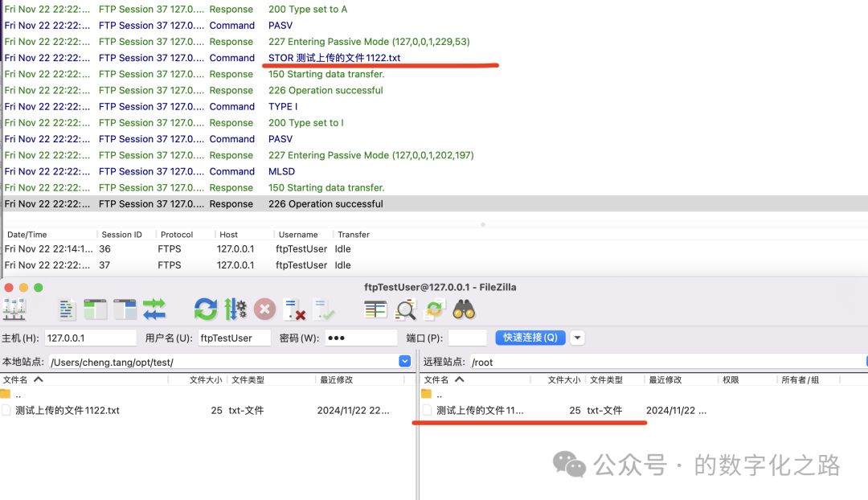Click the 本地站点 local path field

223,362
